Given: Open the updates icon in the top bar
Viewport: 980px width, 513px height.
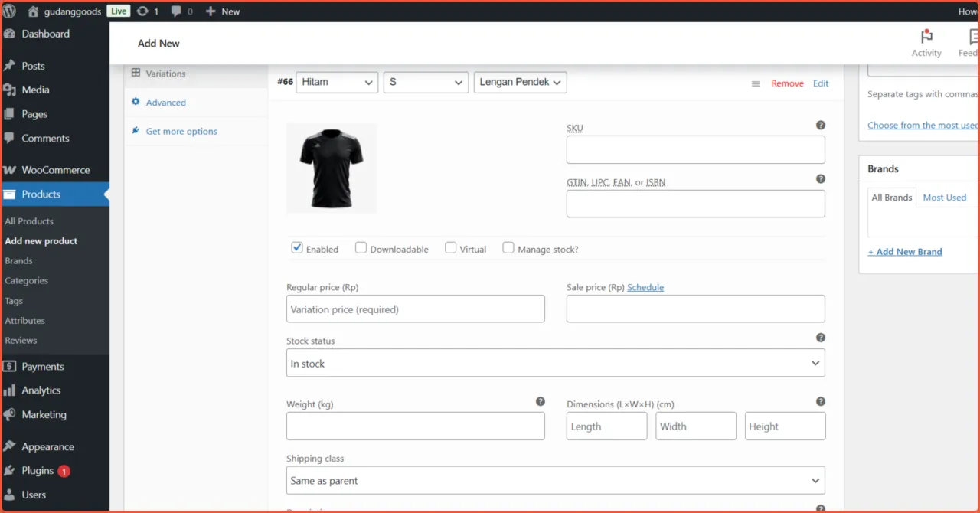Looking at the screenshot, I should coord(141,11).
